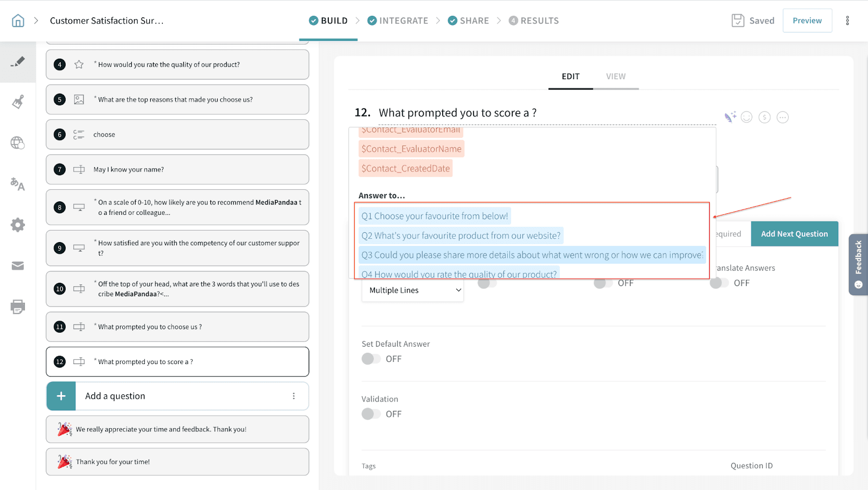Open the translation language icon in sidebar
The image size is (868, 490).
click(x=18, y=184)
